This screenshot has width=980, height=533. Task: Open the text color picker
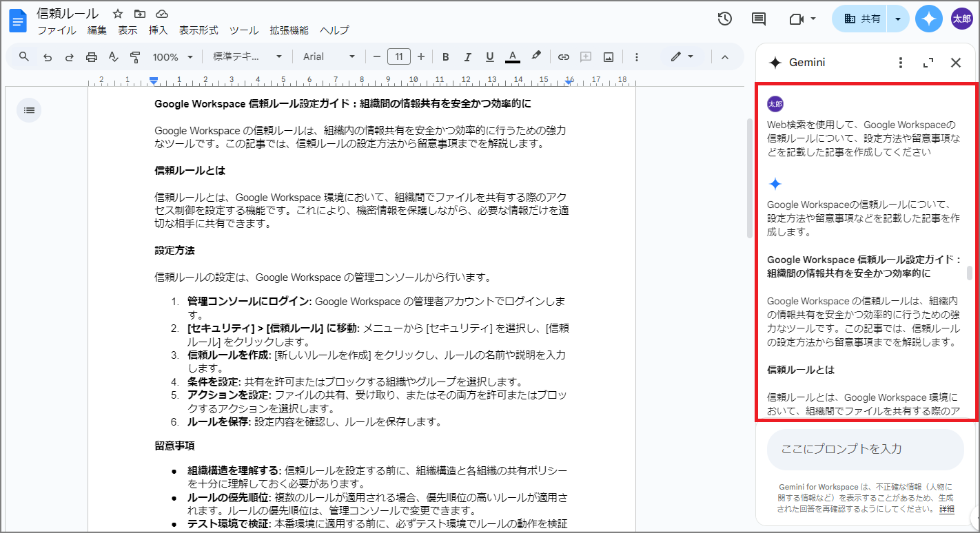[512, 56]
